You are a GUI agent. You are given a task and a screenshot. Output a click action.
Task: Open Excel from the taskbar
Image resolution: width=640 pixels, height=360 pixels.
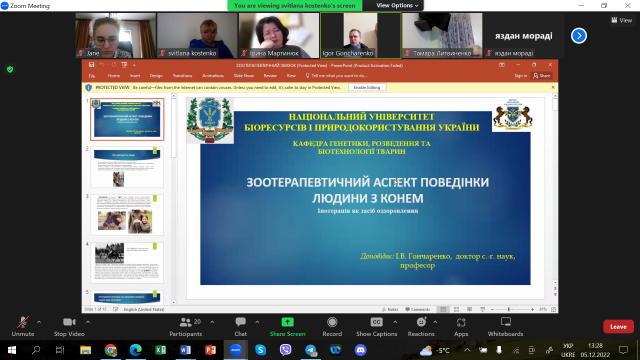click(160, 350)
